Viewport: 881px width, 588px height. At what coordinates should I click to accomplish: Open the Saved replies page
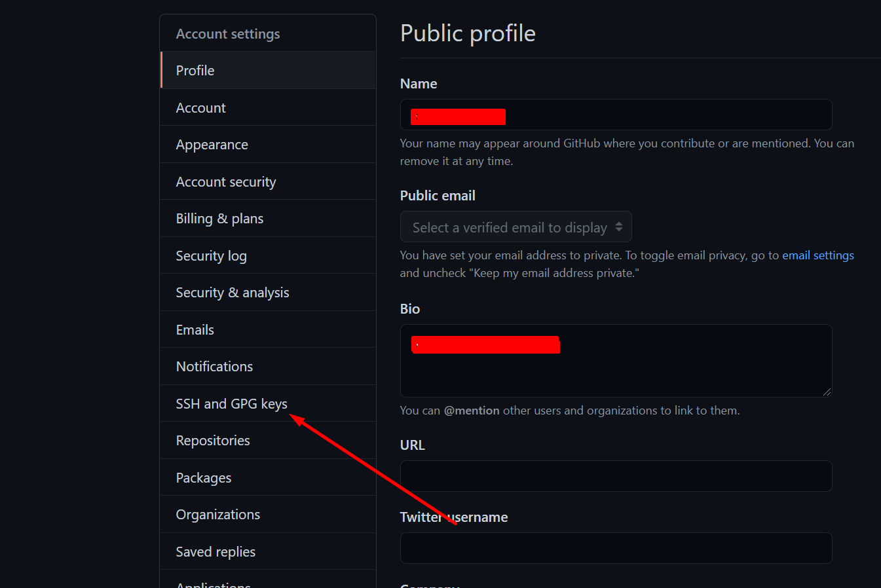pyautogui.click(x=216, y=551)
